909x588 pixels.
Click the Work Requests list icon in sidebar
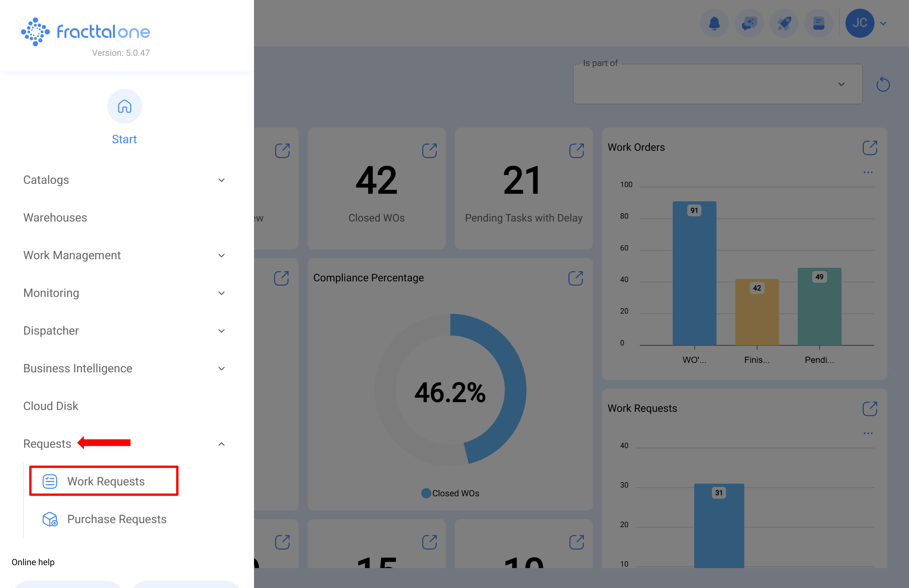tap(50, 481)
